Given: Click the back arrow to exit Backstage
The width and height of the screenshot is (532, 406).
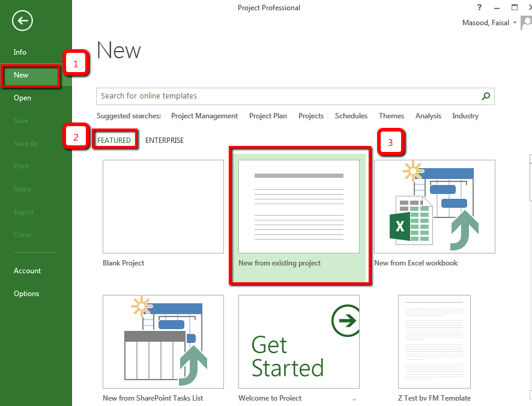Looking at the screenshot, I should (22, 20).
